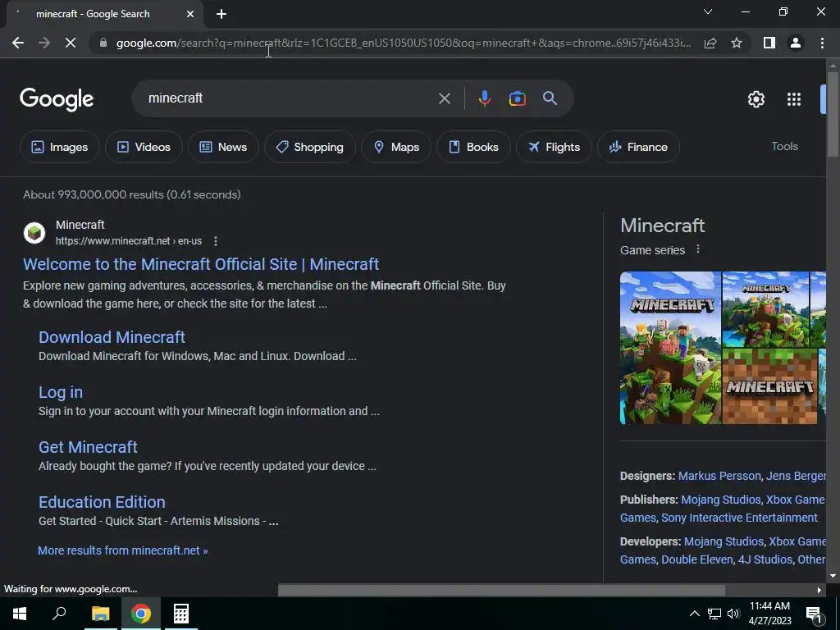Viewport: 840px width, 630px height.
Task: Share this page via address bar icon
Action: click(710, 43)
